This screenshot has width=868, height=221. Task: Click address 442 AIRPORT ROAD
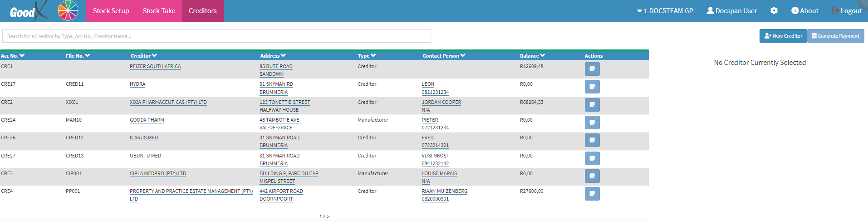coord(281,192)
